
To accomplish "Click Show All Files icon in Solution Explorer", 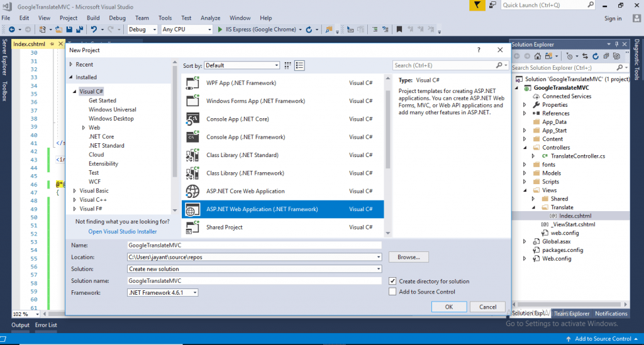I will (x=616, y=56).
